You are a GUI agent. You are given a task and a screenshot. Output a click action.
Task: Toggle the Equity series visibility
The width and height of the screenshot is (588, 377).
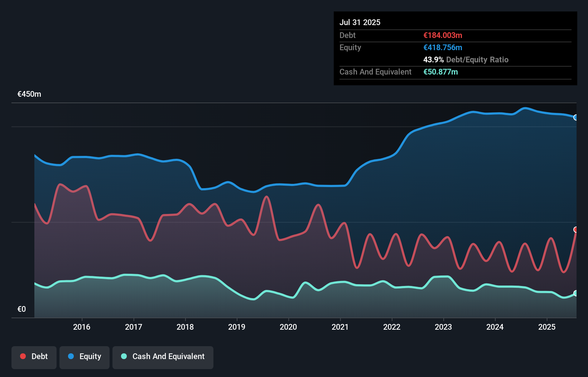pos(84,357)
